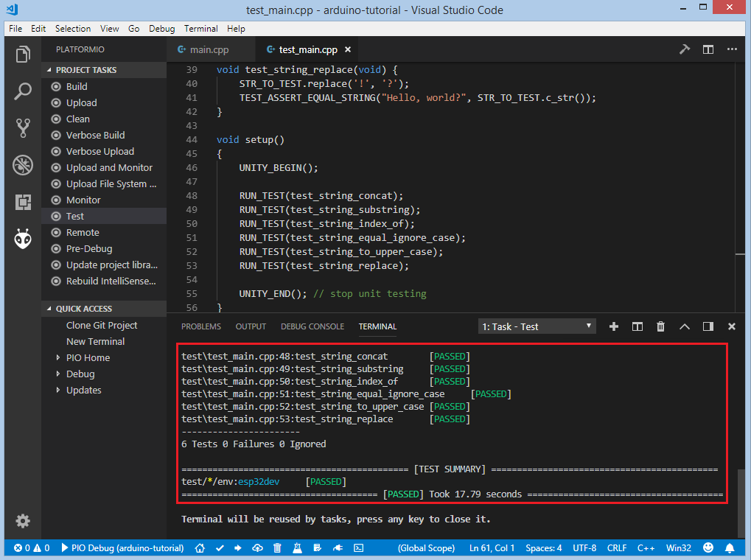Create a new terminal with the plus icon
751x560 pixels.
pos(613,326)
